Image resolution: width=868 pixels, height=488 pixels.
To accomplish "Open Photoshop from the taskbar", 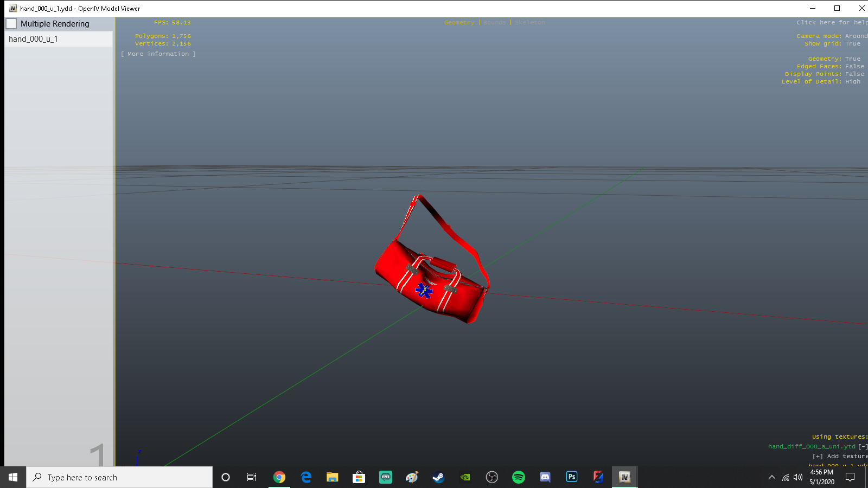I will (572, 477).
